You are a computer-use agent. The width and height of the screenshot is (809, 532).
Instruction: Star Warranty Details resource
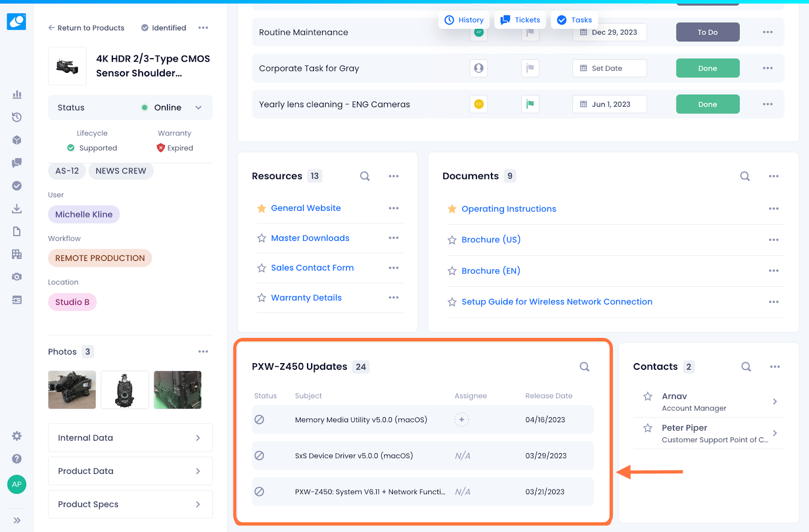click(261, 298)
